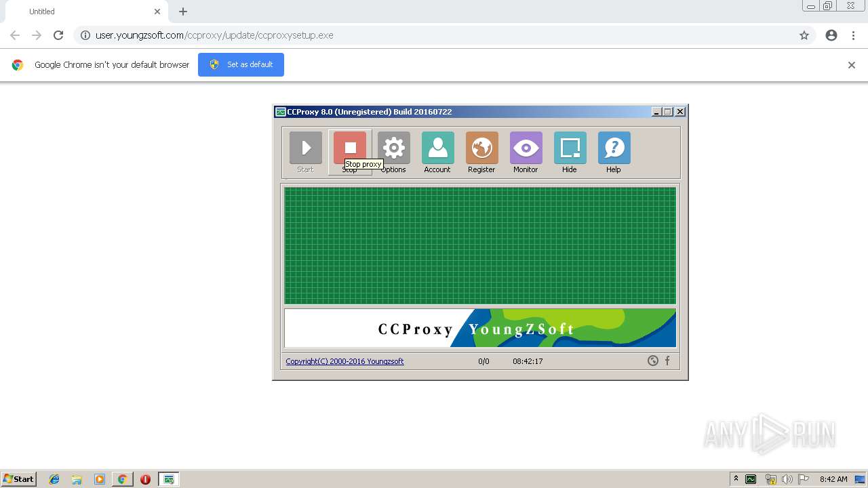868x488 pixels.
Task: Open CCProxy Help icon
Action: point(614,152)
